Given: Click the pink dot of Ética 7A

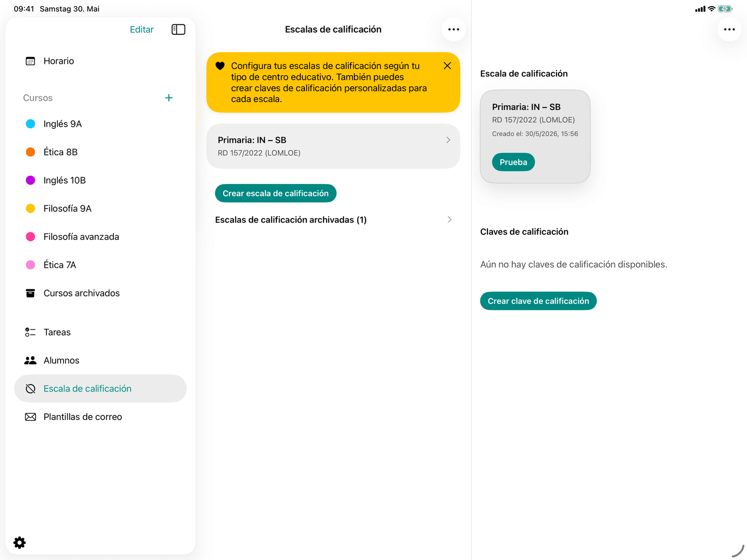Looking at the screenshot, I should tap(30, 265).
